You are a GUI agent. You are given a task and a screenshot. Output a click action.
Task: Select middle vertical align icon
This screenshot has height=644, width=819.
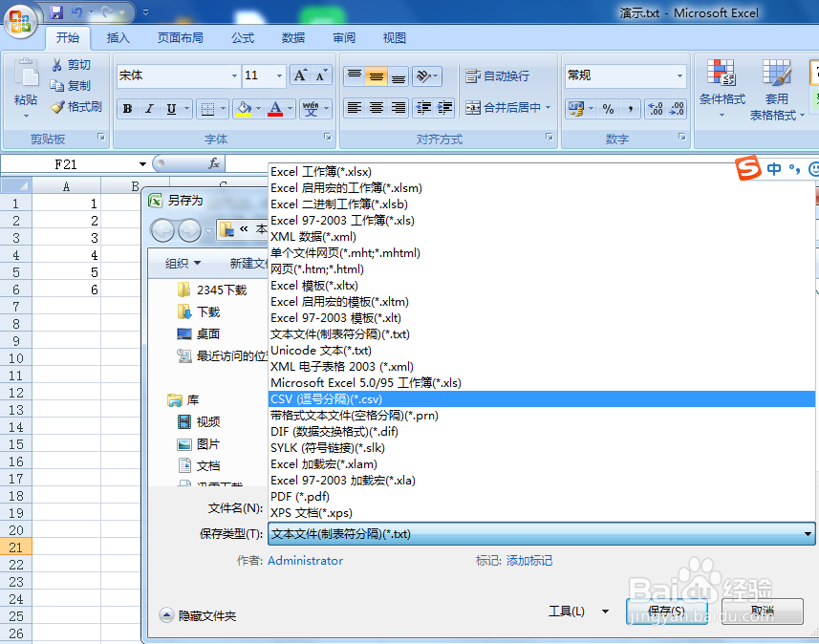click(377, 76)
